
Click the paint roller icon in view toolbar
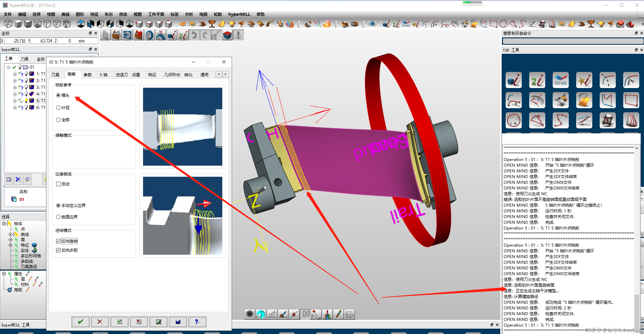point(283,314)
